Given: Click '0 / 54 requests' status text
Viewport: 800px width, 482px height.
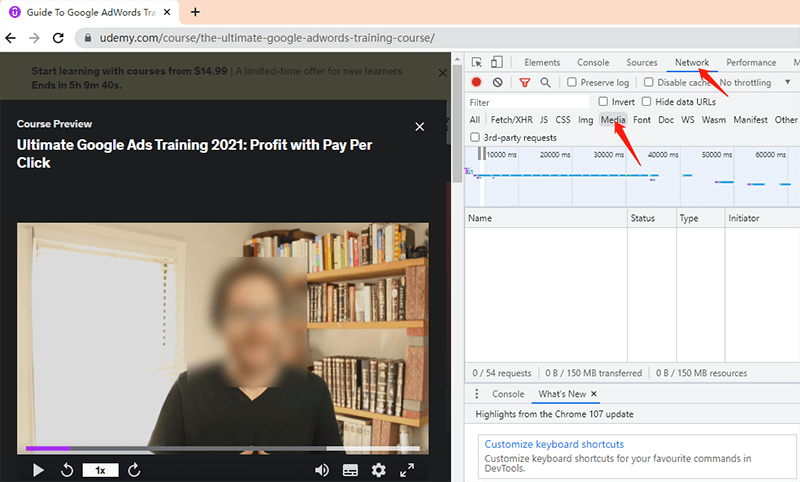Looking at the screenshot, I should (502, 373).
